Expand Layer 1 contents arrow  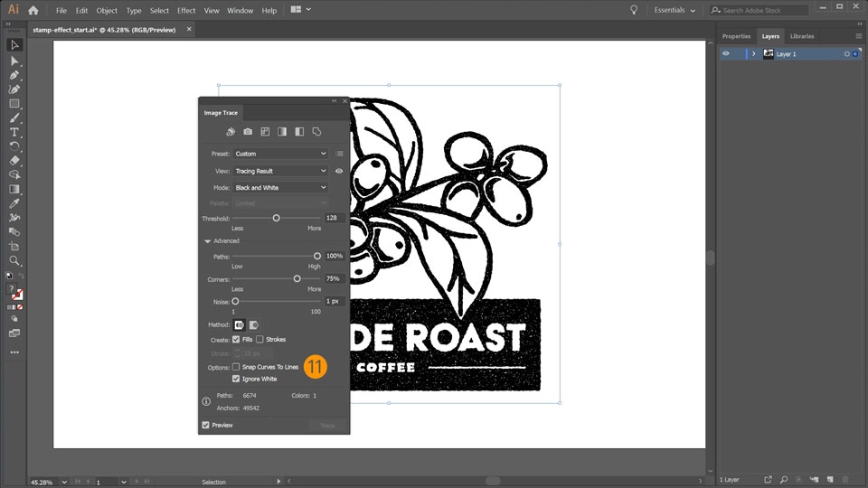click(753, 53)
